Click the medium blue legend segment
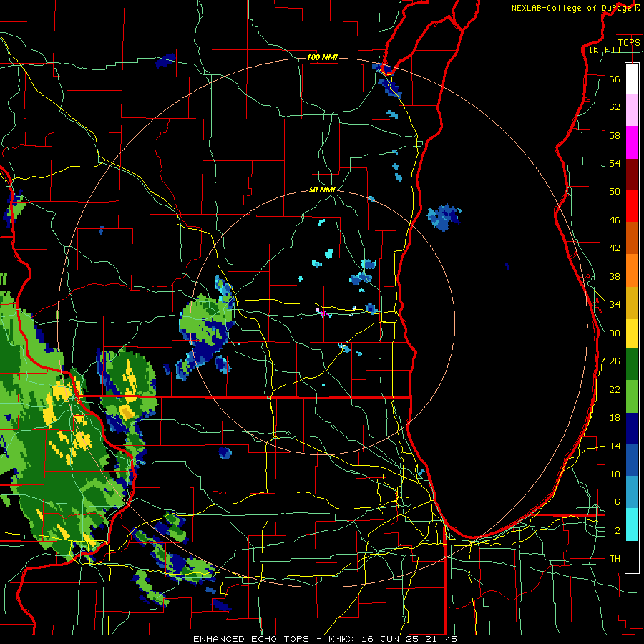Screen dimensions: 644x644 click(x=632, y=461)
